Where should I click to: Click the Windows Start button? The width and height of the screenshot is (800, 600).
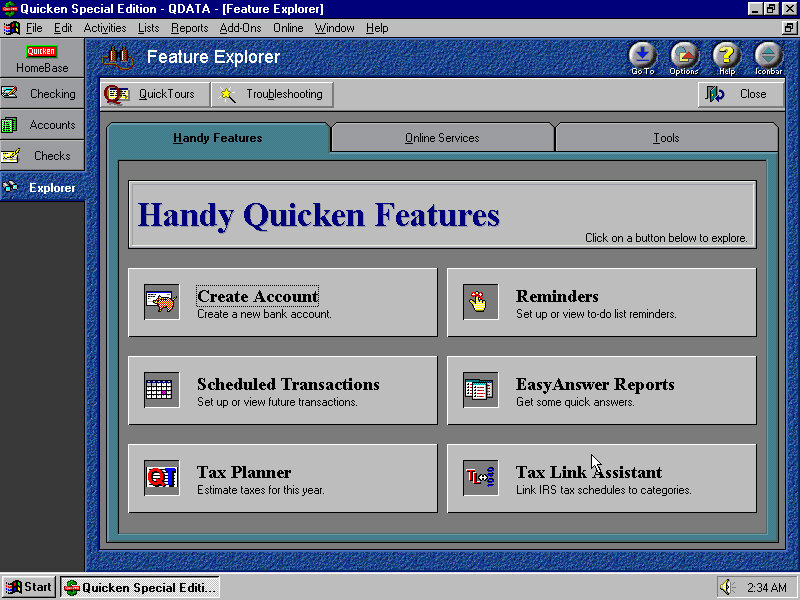29,587
